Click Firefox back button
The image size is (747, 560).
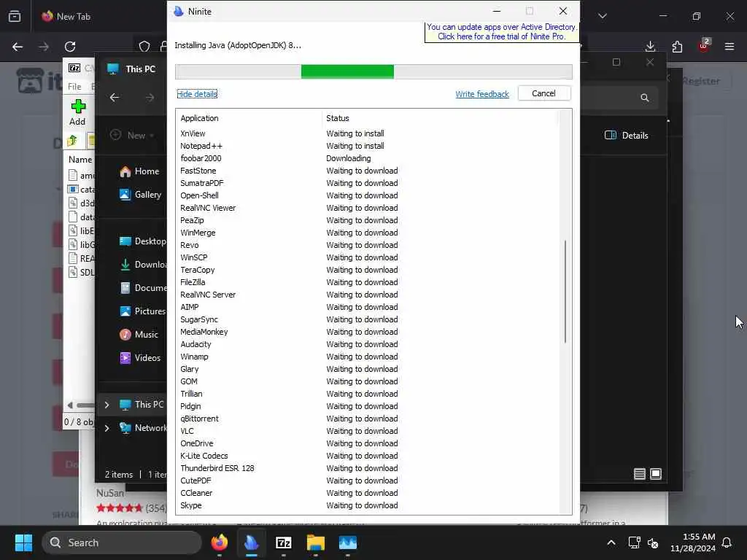18,47
